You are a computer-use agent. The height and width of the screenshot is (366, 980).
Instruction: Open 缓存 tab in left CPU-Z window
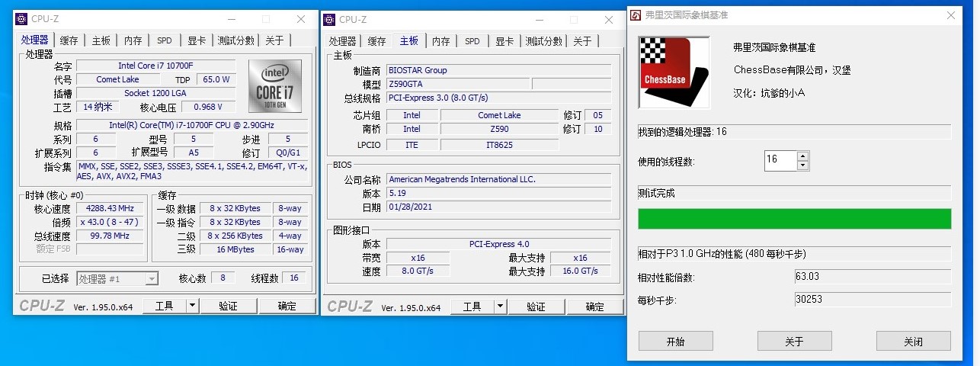point(69,40)
